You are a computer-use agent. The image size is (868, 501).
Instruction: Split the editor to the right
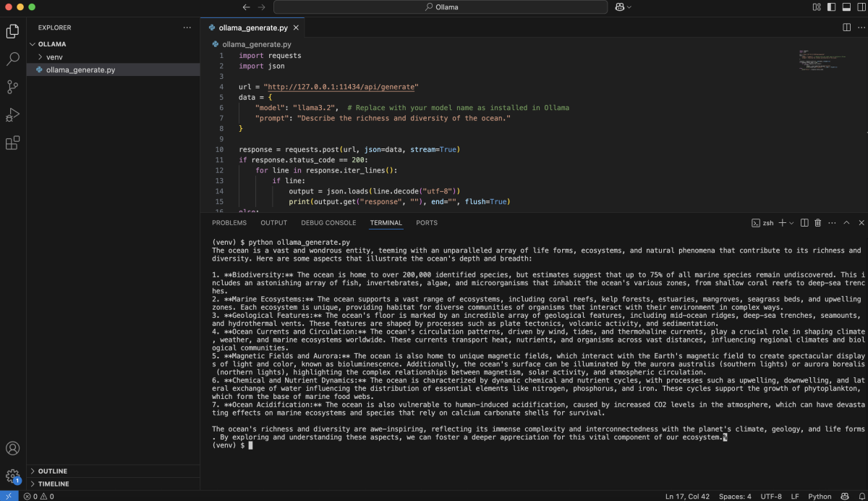pyautogui.click(x=846, y=28)
